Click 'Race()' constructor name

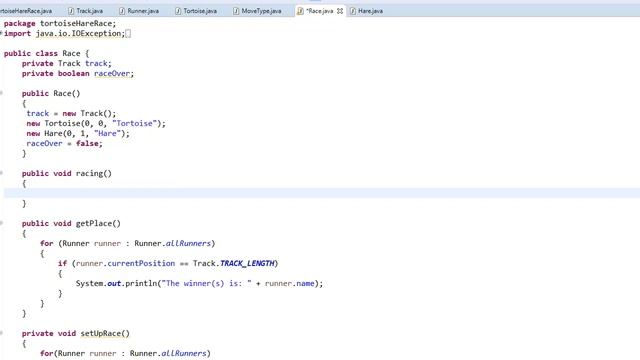67,93
